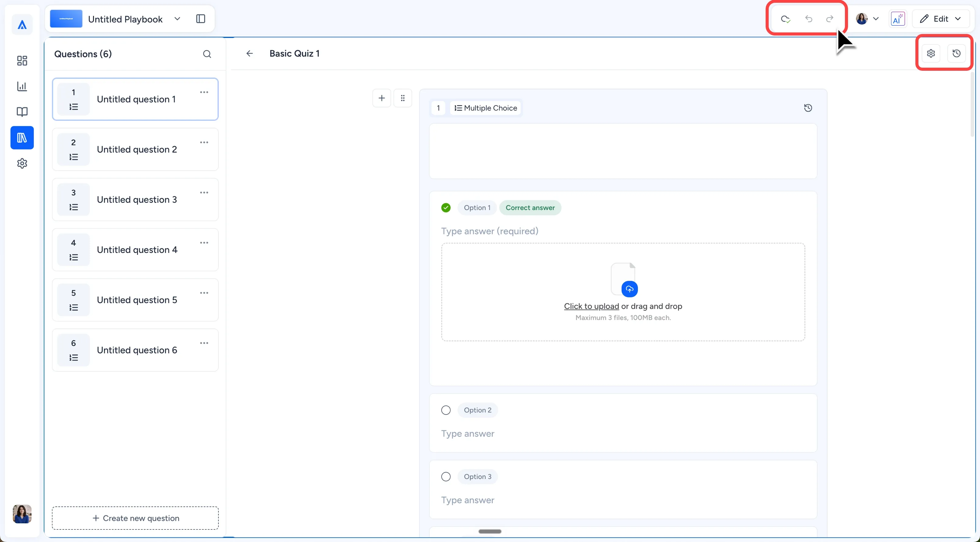Open history for the Multiple Choice question
The image size is (980, 542).
[808, 108]
